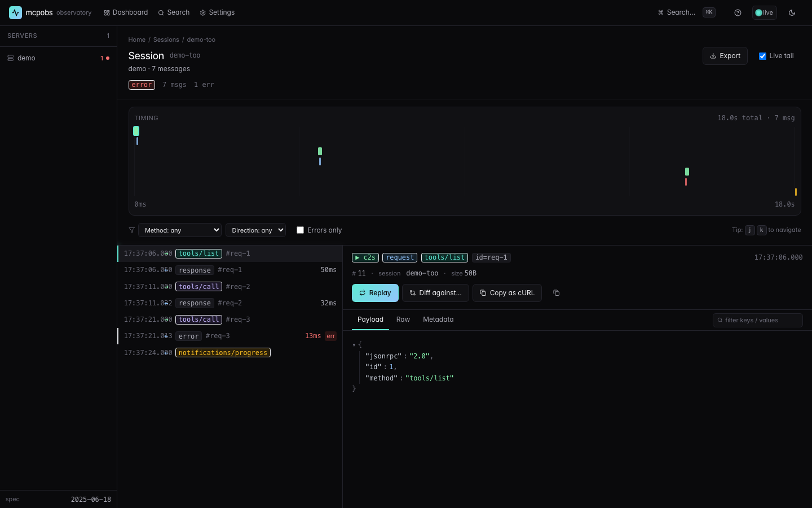Open the Direction filter dropdown
812x508 pixels.
pyautogui.click(x=255, y=230)
